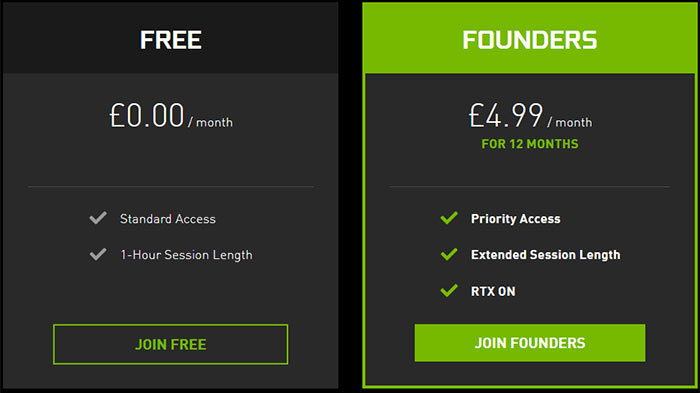Click the green checkmark beside Extended Session Length
This screenshot has width=700, height=393.
pos(449,254)
